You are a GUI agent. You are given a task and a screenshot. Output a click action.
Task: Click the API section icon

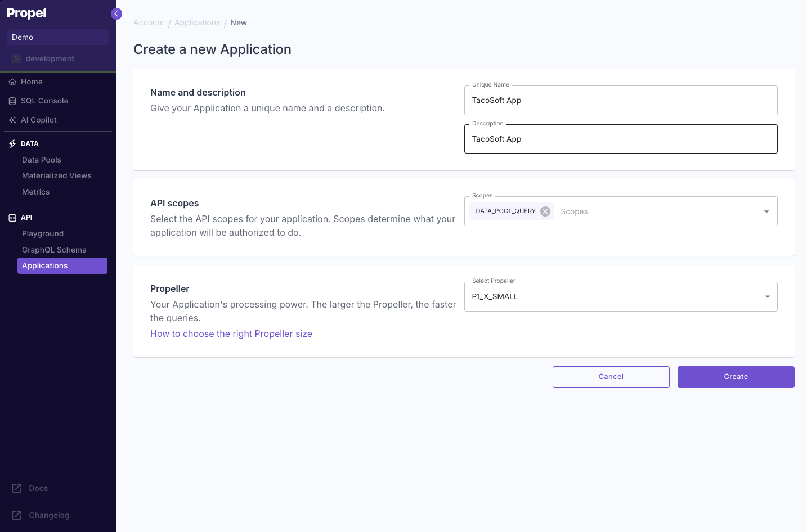(x=12, y=217)
